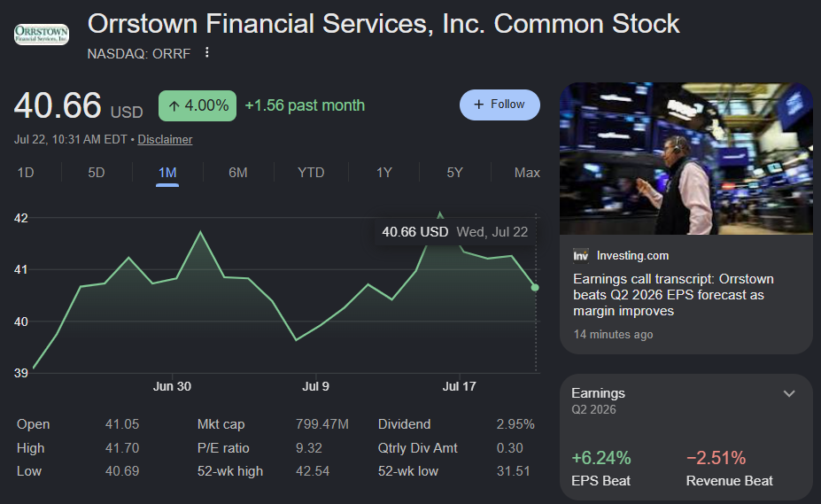This screenshot has width=821, height=504.
Task: Click the Low value 40.69
Action: coord(122,471)
